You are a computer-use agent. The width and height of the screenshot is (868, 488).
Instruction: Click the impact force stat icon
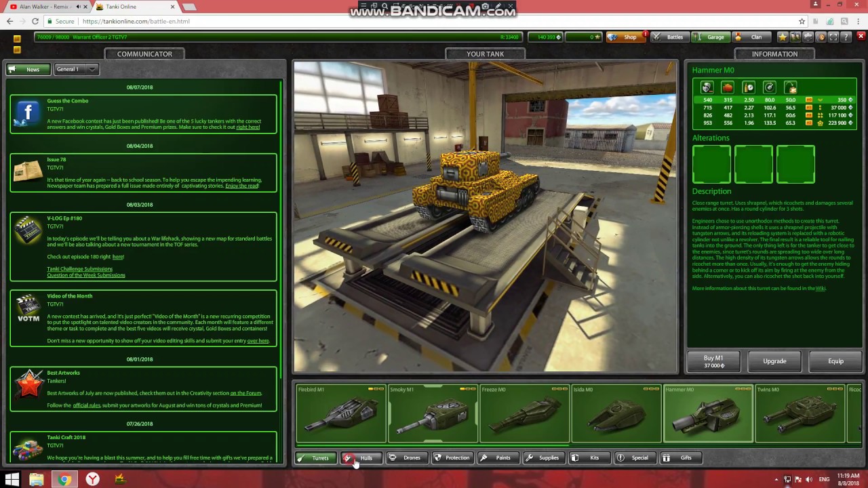[x=728, y=87]
